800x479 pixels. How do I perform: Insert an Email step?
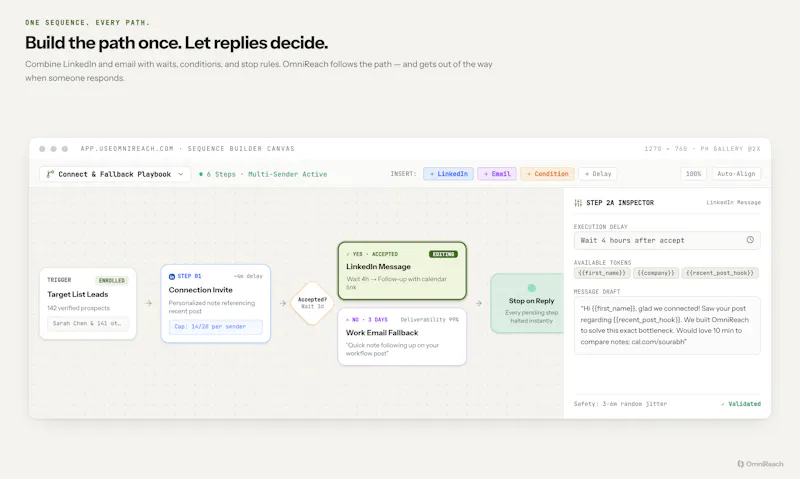(497, 174)
